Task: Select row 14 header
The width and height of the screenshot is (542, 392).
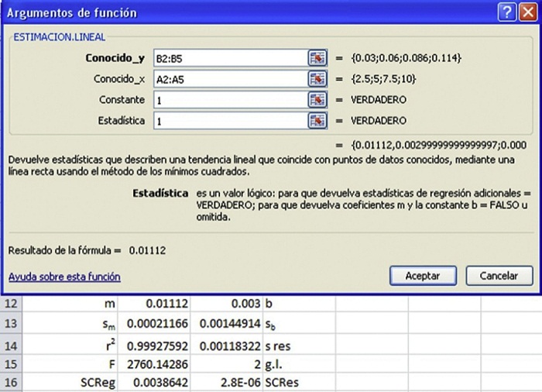Action: coord(15,342)
